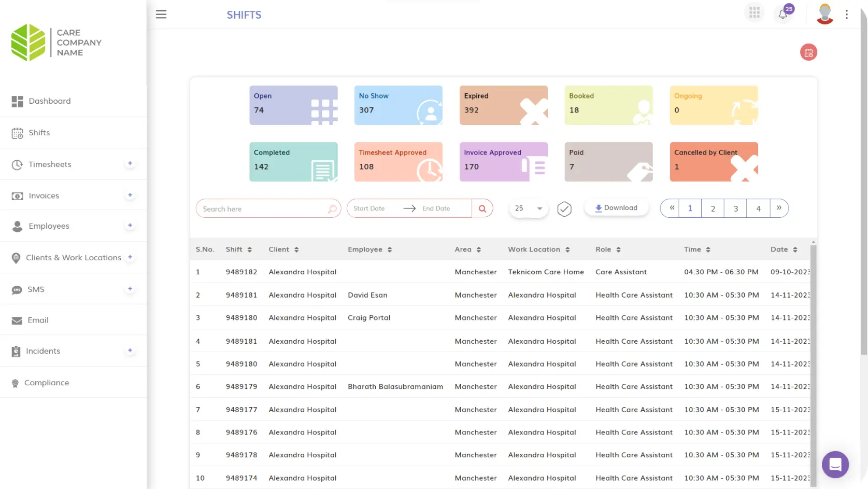The image size is (868, 489).
Task: Click the Download button
Action: coord(616,208)
